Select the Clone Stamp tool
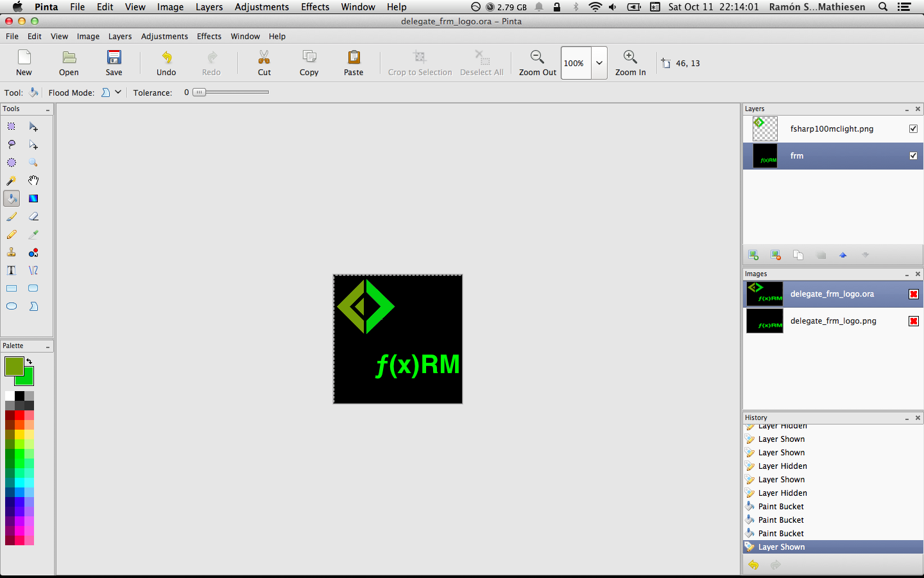The image size is (924, 578). [12, 252]
